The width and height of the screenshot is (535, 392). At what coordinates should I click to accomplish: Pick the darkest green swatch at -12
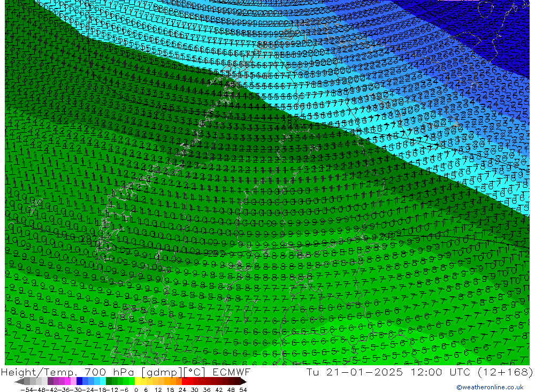click(109, 381)
